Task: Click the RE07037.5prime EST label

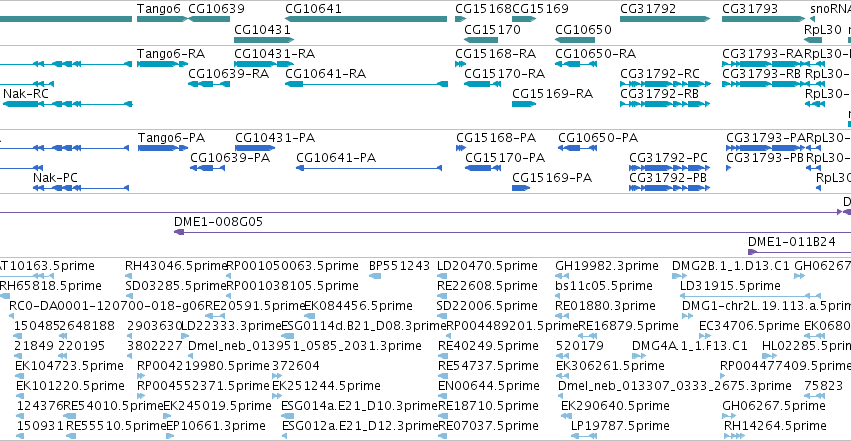Action: [x=488, y=426]
